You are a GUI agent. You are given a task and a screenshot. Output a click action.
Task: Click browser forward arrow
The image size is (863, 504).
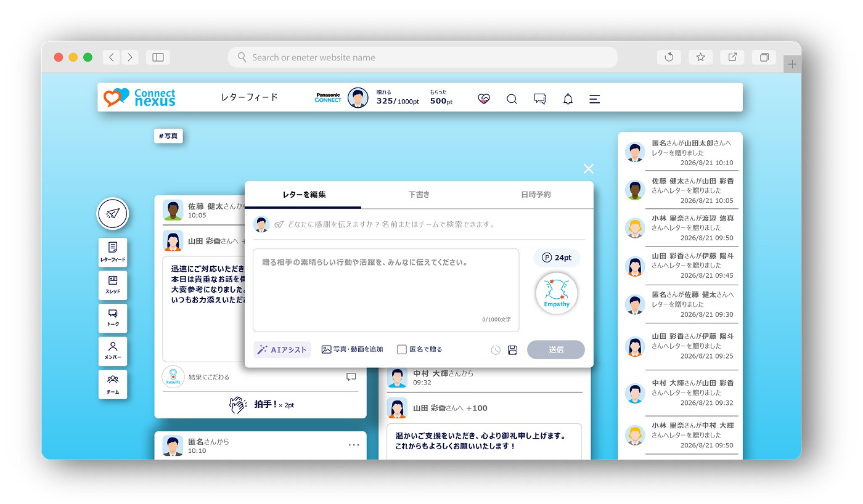(129, 57)
